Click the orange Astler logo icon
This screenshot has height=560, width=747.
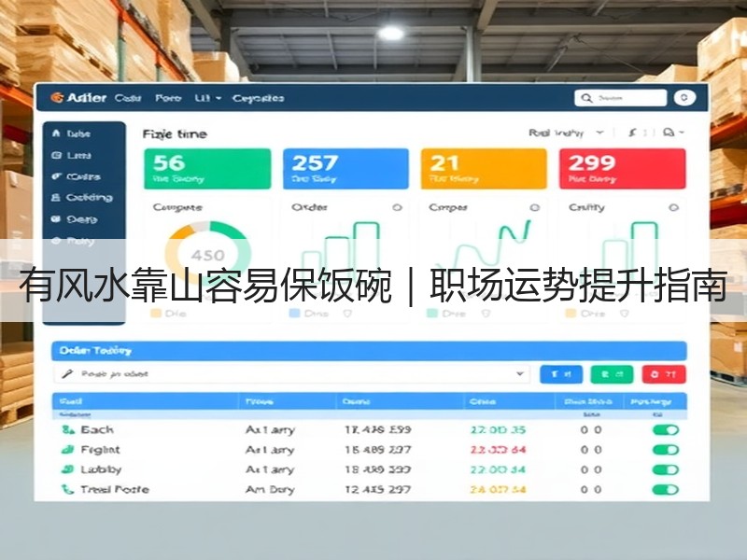[57, 98]
